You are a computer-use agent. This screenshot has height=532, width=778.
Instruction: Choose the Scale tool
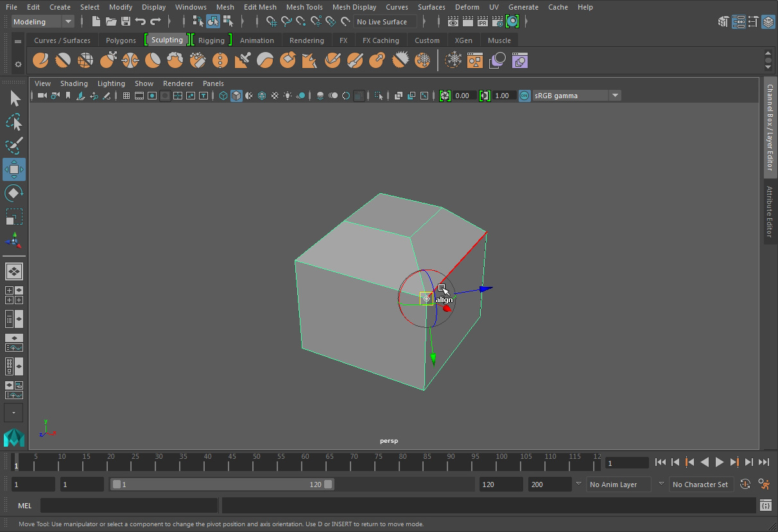(x=13, y=217)
